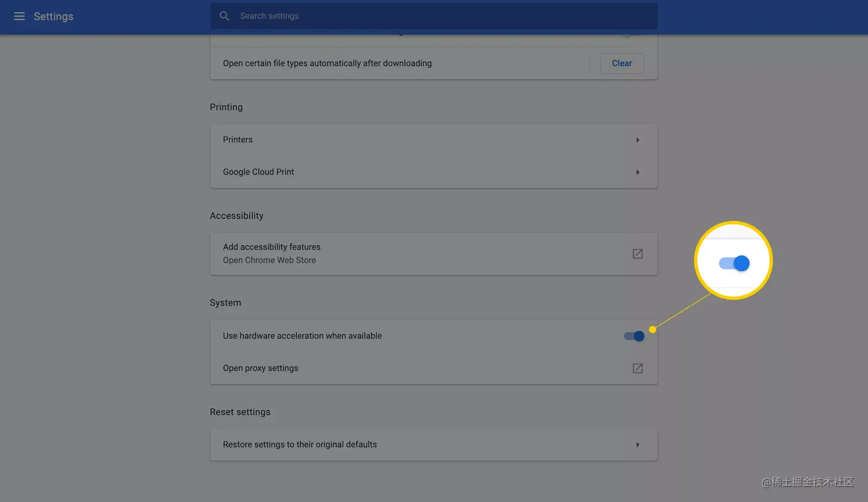Click the accessibility features external-link icon
The image size is (868, 502).
coord(637,254)
